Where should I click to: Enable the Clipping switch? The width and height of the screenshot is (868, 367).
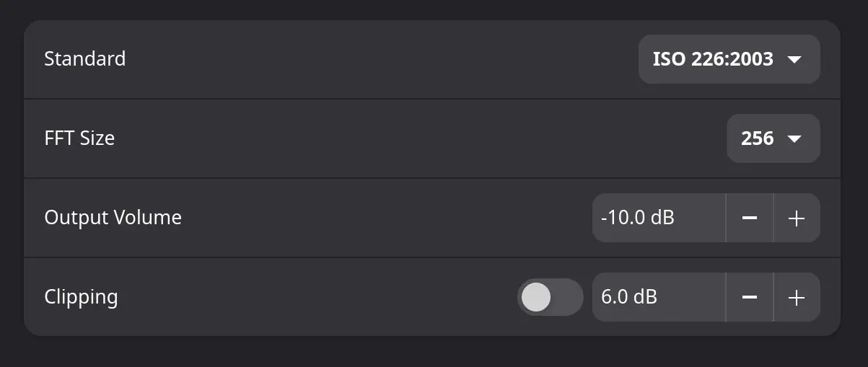pos(550,297)
